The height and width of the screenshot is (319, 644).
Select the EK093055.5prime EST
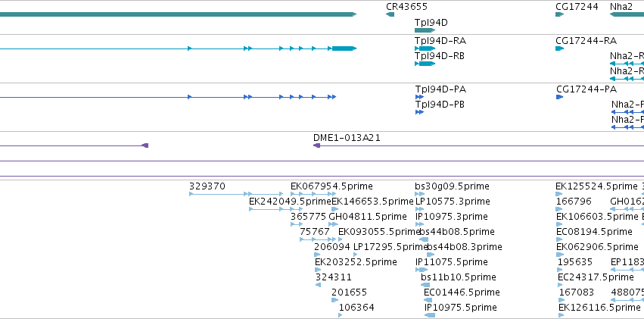pyautogui.click(x=340, y=239)
